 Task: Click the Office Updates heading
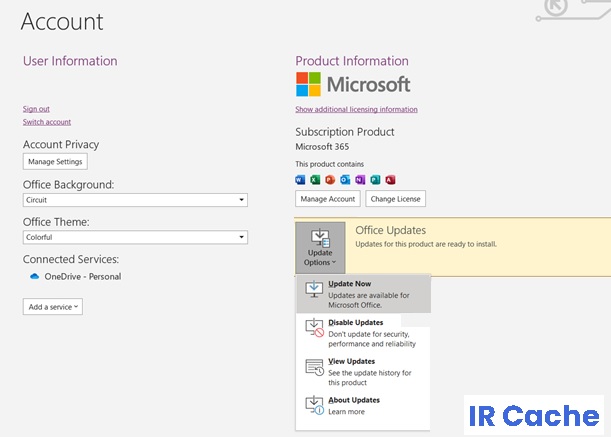(390, 230)
